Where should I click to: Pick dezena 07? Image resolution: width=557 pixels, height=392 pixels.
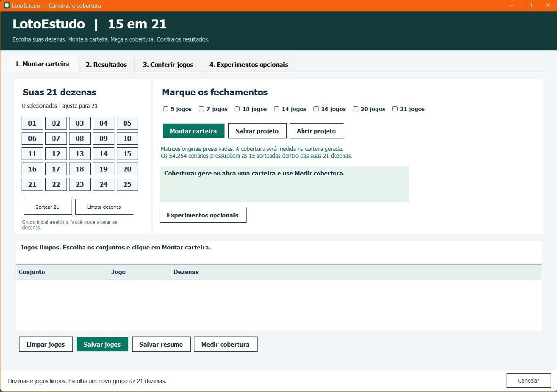point(56,138)
